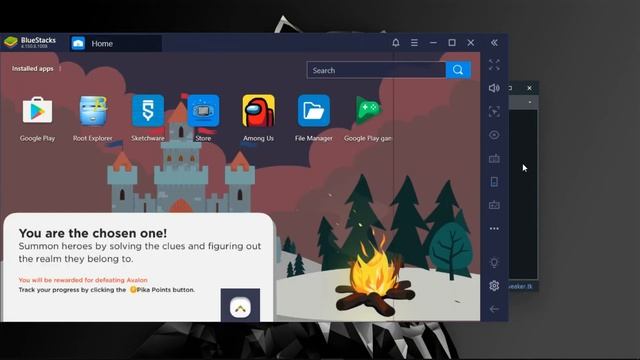Screen dimensions: 640x360
Task: Click the lightbulb icon in sidebar
Action: coord(494,262)
